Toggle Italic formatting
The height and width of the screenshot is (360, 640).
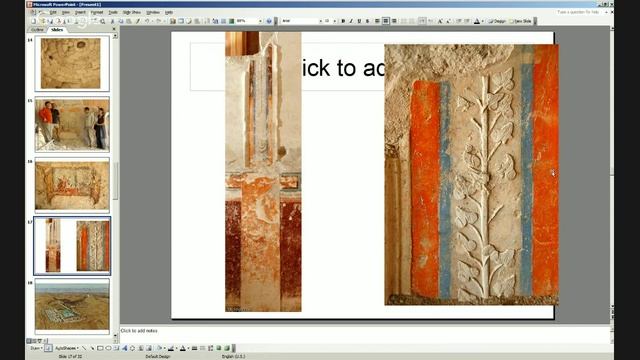tap(351, 21)
